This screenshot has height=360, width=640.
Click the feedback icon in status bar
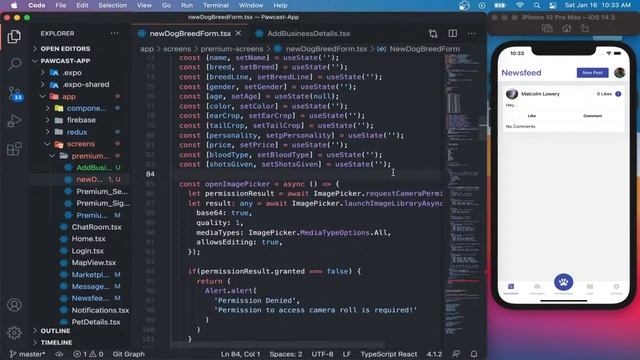tap(456, 354)
